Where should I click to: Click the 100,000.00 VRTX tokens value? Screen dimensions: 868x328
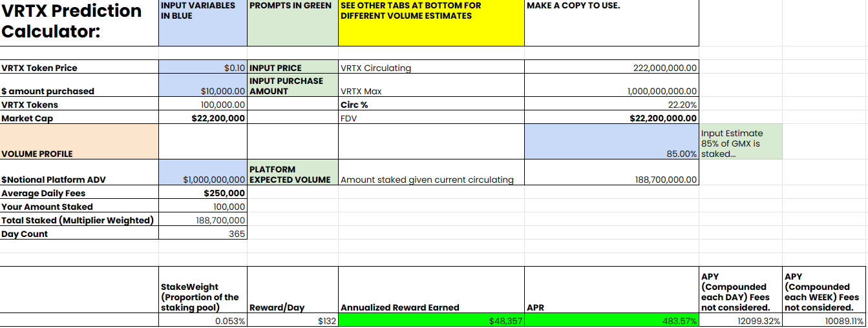click(203, 105)
